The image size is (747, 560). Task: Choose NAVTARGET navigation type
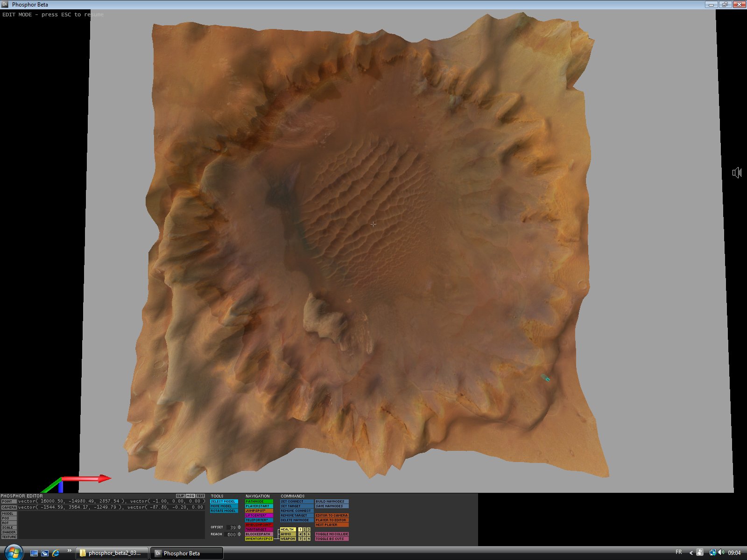(x=259, y=529)
